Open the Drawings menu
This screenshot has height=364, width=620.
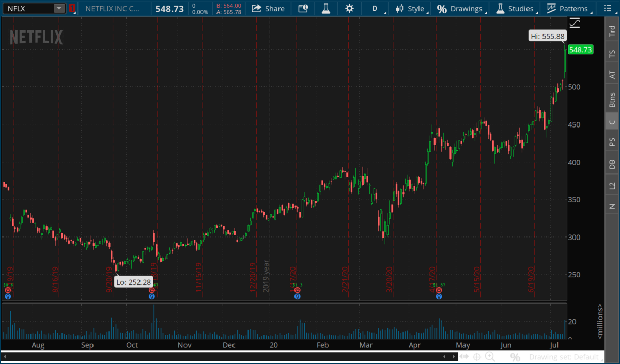pyautogui.click(x=460, y=8)
